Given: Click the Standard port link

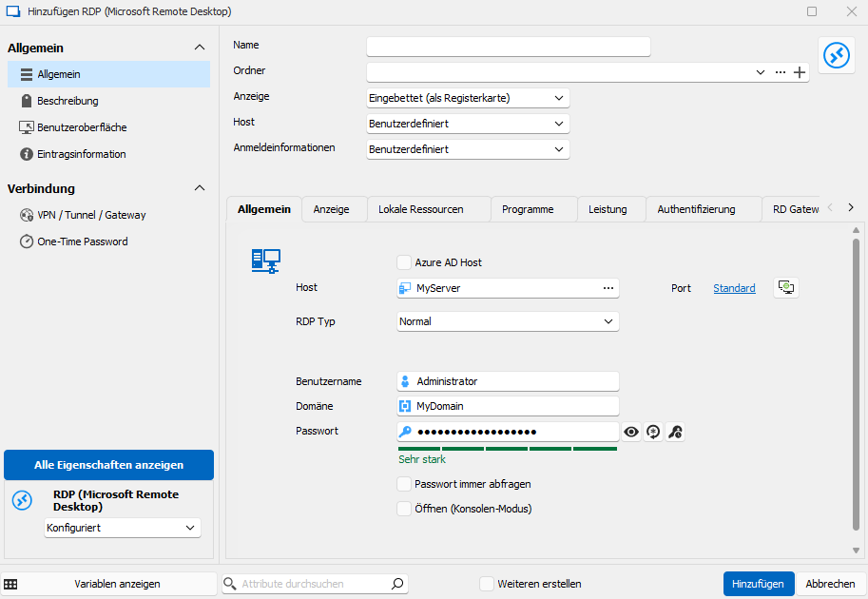Looking at the screenshot, I should pos(734,288).
